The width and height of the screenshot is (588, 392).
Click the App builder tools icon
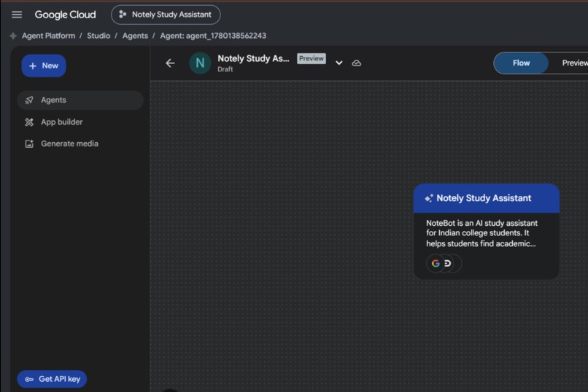coord(29,122)
